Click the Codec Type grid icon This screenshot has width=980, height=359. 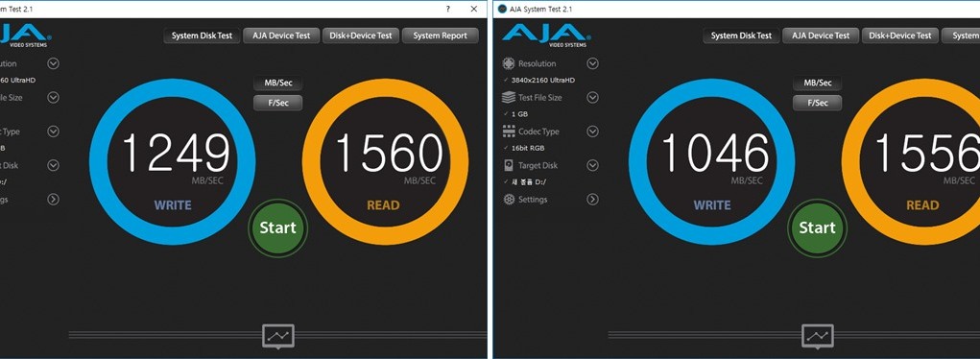509,132
